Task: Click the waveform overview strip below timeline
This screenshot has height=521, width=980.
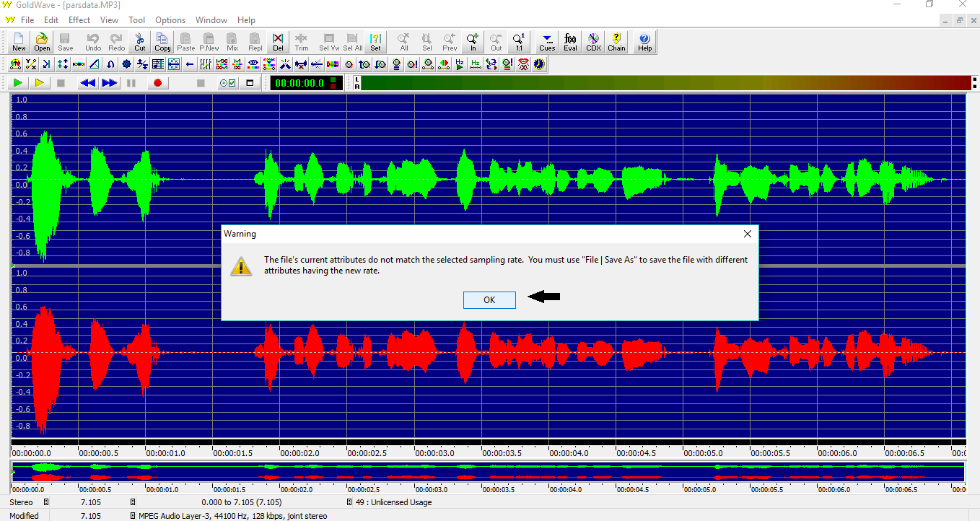Action: 488,472
